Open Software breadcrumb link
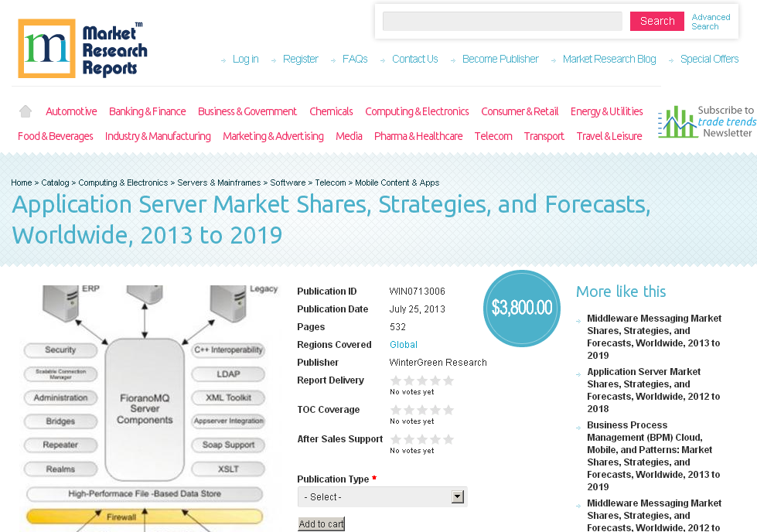This screenshot has width=757, height=532. pyautogui.click(x=288, y=182)
